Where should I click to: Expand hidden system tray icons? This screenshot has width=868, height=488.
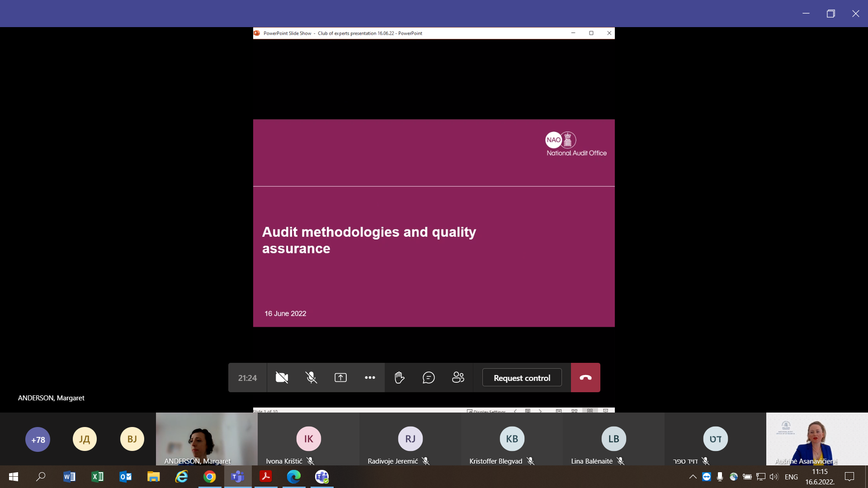click(x=693, y=477)
